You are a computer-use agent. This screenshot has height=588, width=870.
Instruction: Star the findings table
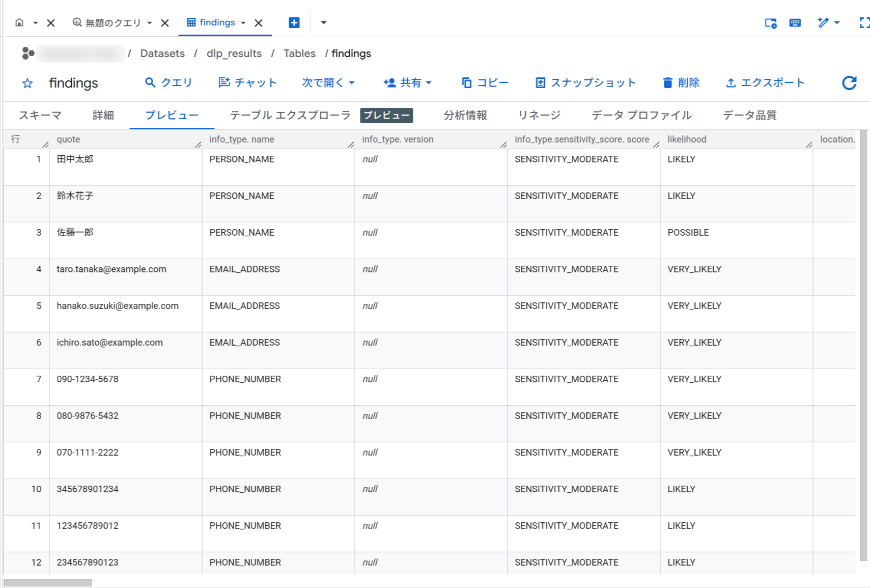click(x=27, y=83)
